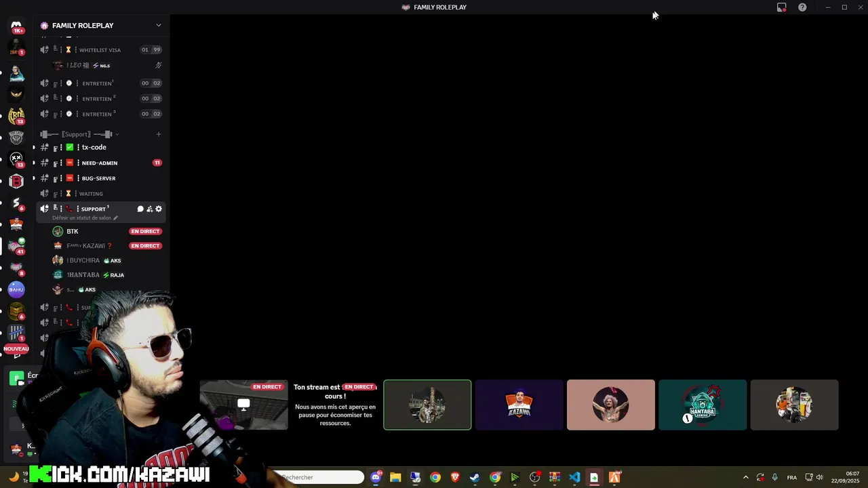Open chat of SUPPORT voice channel
The image size is (868, 488).
pyautogui.click(x=140, y=209)
